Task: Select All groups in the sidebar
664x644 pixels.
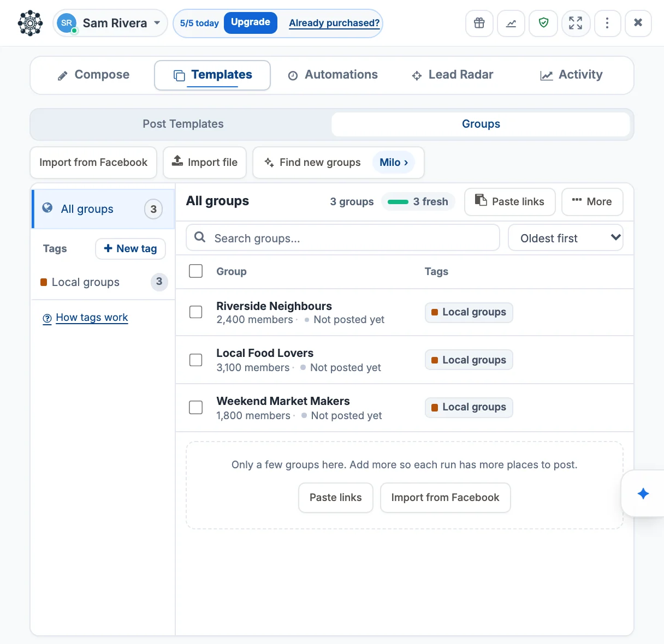Action: (104, 209)
